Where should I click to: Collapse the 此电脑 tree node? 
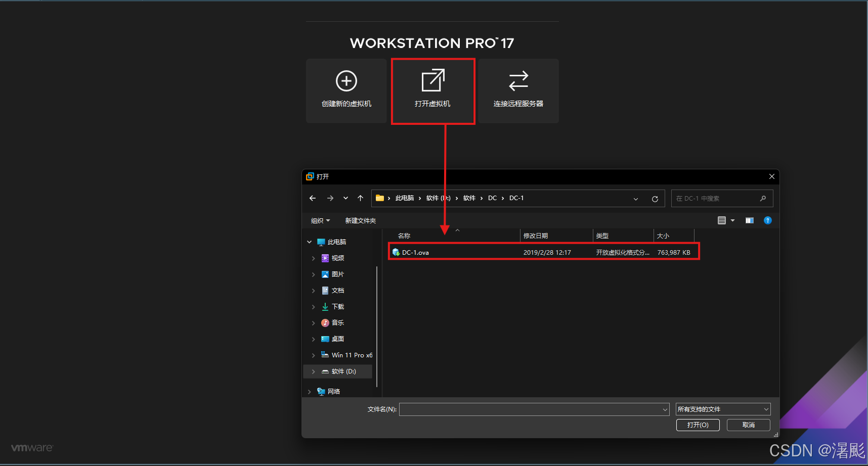coord(310,242)
